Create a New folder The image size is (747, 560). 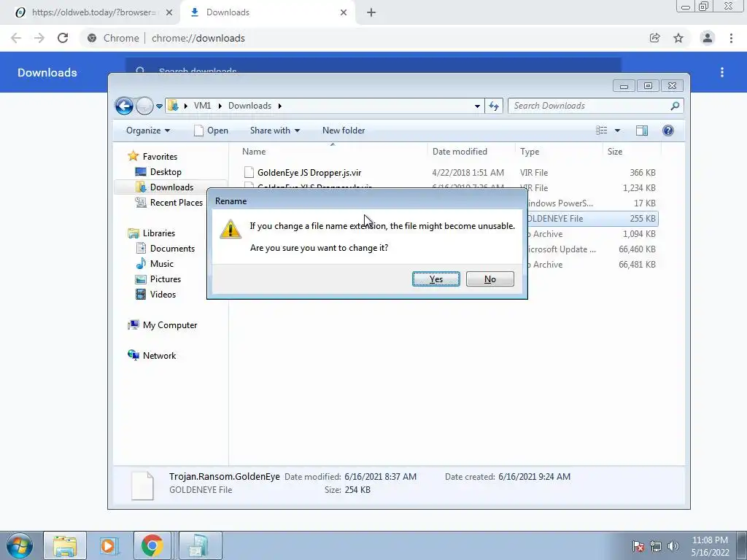pos(344,131)
